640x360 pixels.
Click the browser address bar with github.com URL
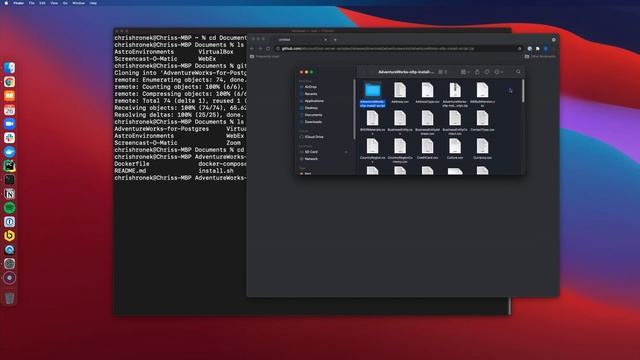[x=398, y=49]
